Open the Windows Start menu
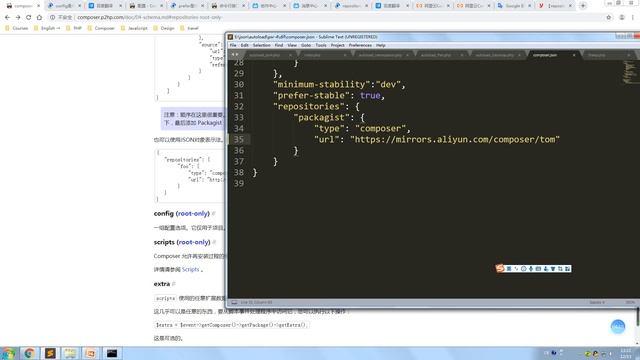640x360 pixels. click(8, 353)
